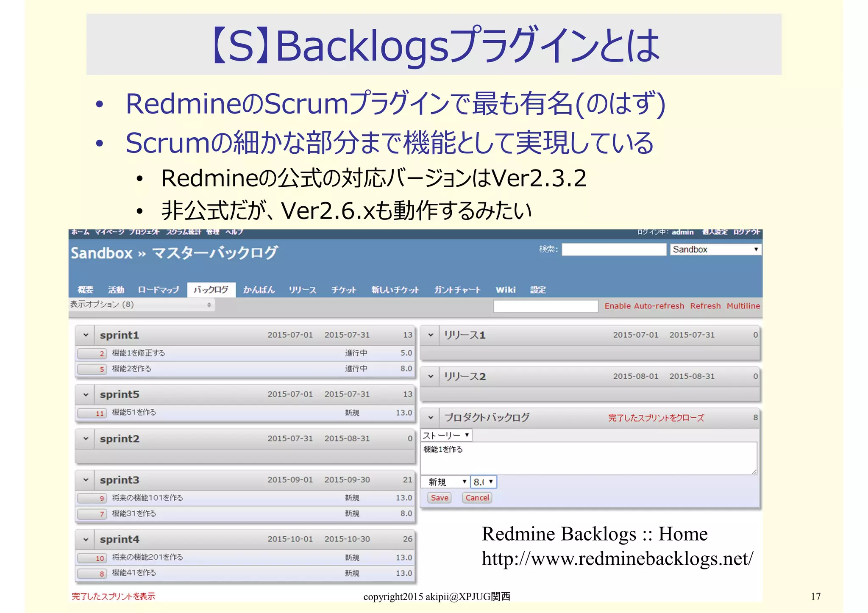Click Enable Auto-refresh link

[644, 306]
